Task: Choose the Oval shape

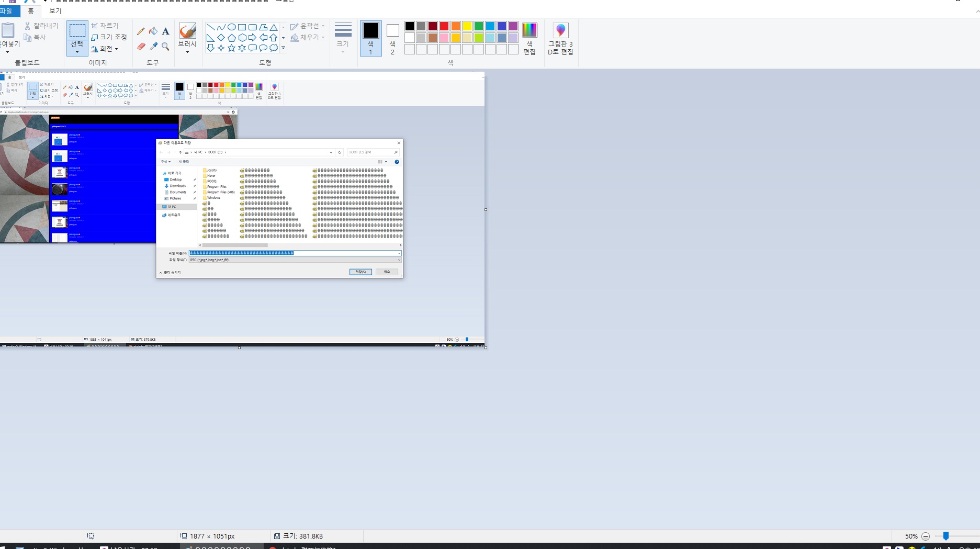Action: pos(231,27)
